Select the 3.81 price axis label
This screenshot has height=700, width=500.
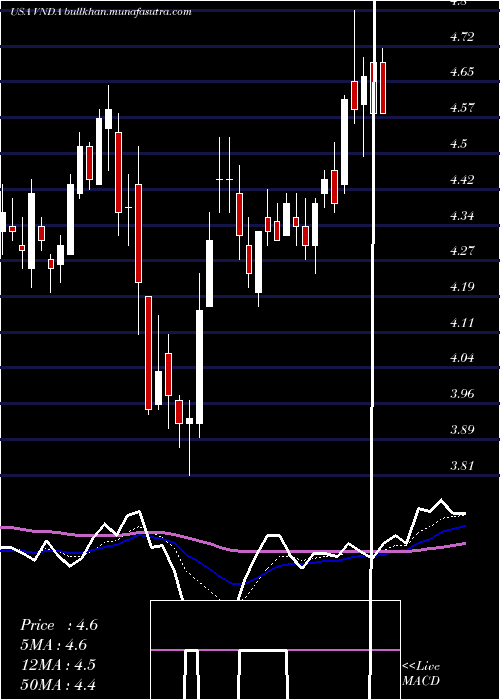click(462, 466)
